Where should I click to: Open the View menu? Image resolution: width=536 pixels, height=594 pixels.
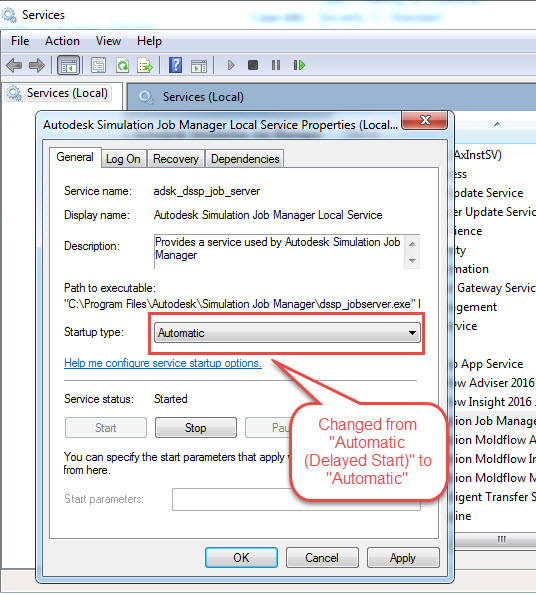(x=108, y=41)
